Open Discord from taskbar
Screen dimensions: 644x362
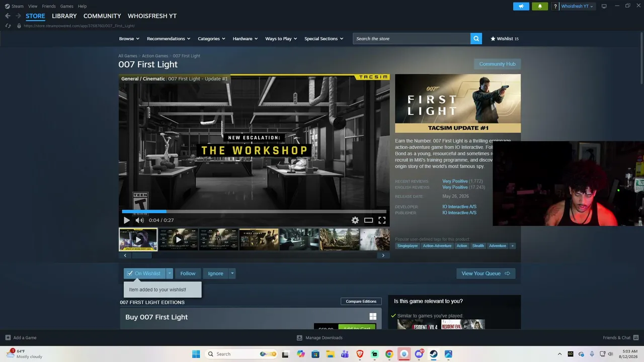coord(419,354)
